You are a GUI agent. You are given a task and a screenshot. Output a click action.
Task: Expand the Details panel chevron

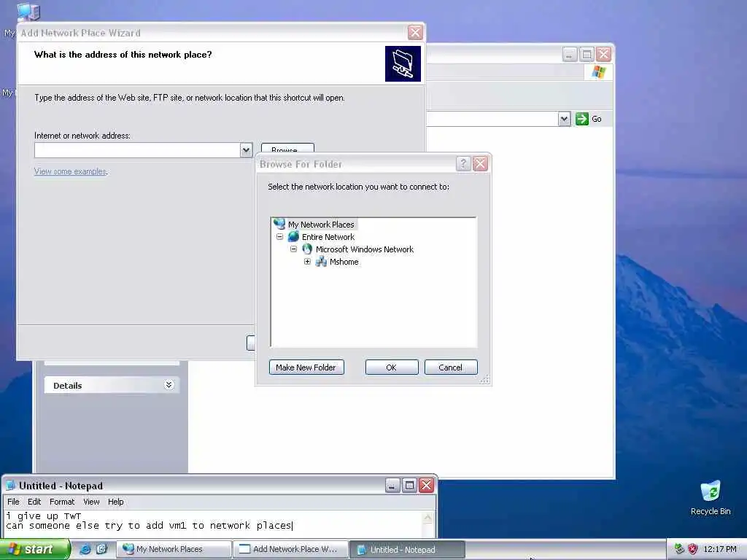[169, 385]
